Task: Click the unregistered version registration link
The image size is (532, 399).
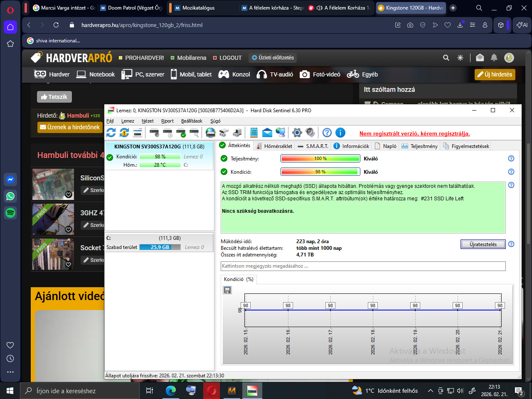Action: click(x=414, y=133)
